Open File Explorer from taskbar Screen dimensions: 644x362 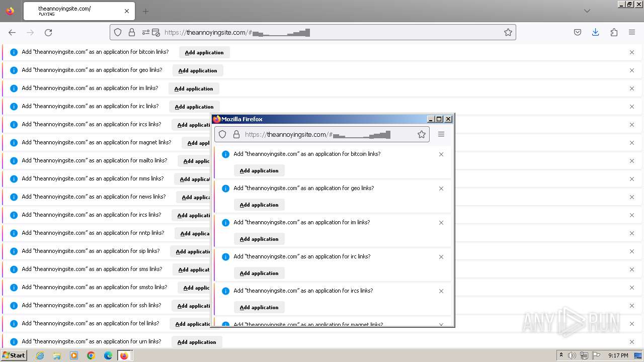click(57, 355)
